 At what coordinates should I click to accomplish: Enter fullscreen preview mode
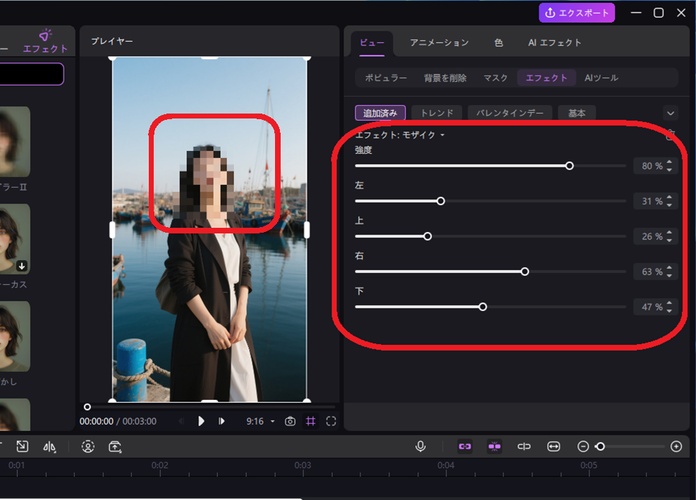[x=331, y=421]
